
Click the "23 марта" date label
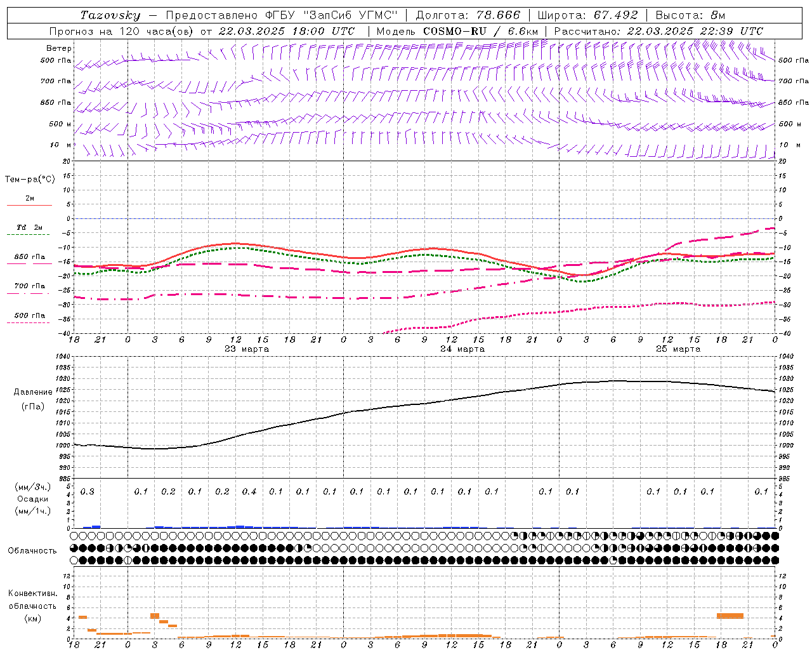(x=247, y=349)
